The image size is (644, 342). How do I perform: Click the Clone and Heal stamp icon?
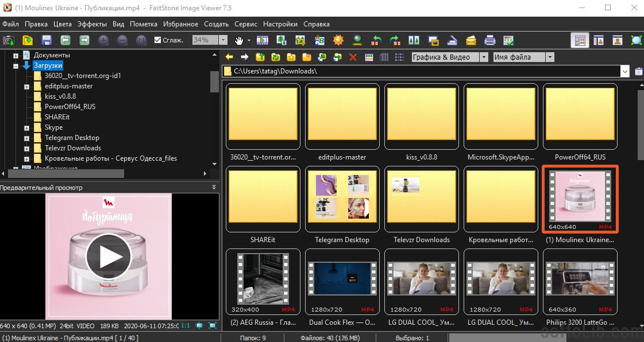[357, 40]
